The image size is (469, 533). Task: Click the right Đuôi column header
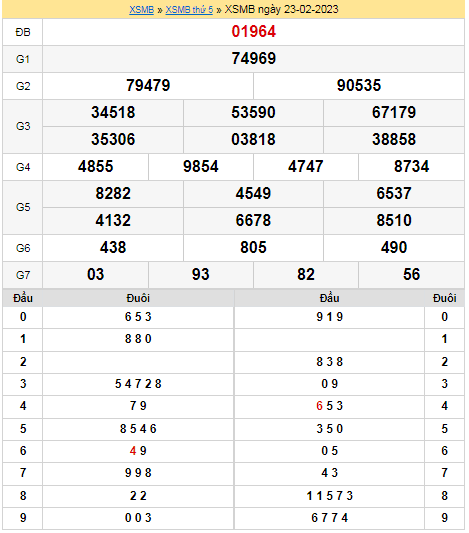(x=445, y=298)
